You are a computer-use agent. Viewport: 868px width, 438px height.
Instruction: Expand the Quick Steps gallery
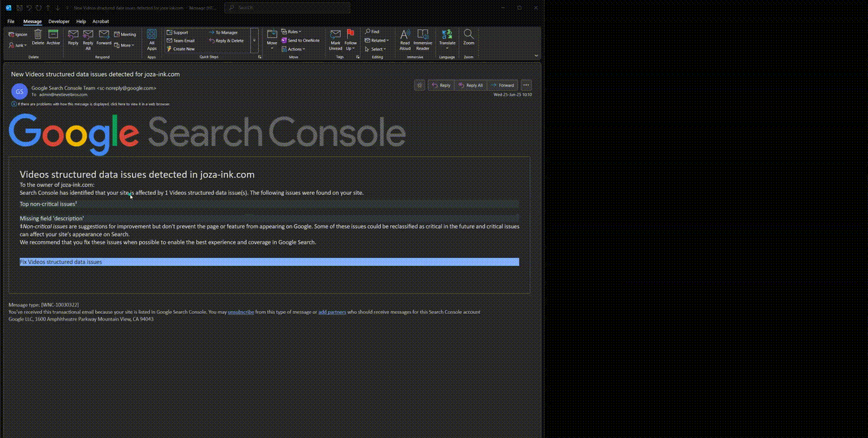pos(254,40)
